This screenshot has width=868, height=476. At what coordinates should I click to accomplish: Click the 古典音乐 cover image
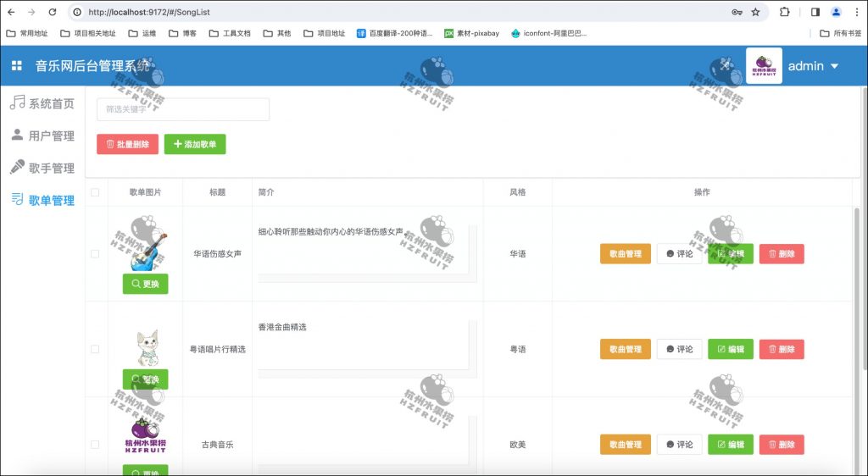point(146,437)
